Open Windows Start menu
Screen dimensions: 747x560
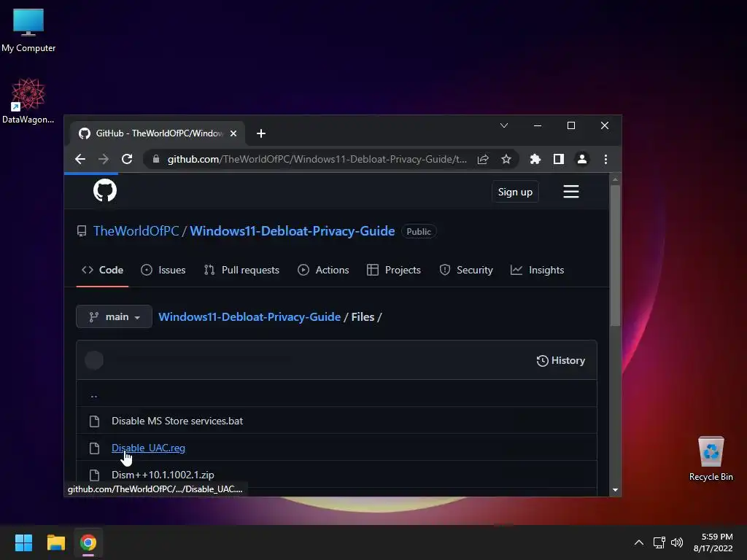pyautogui.click(x=23, y=542)
